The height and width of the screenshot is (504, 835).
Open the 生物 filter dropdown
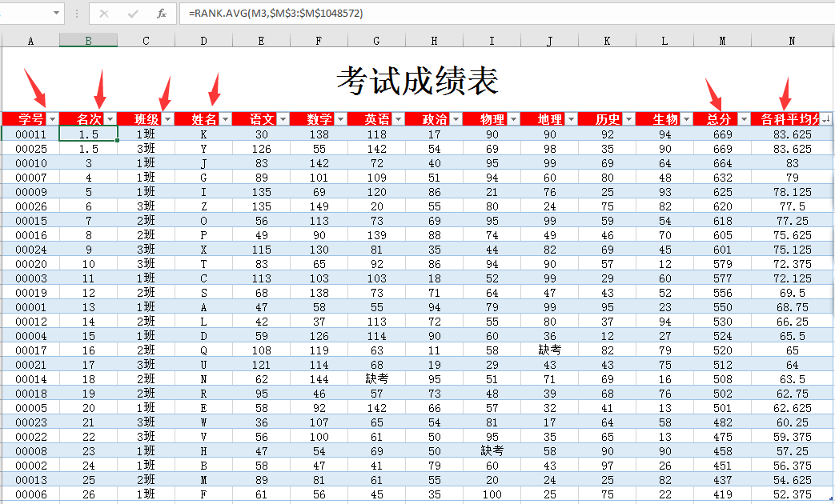point(687,118)
